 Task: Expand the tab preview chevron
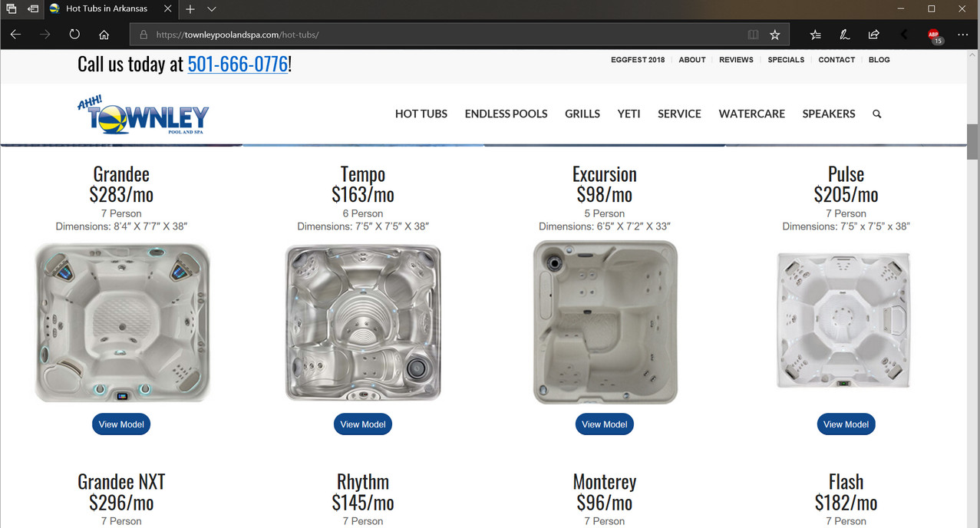[212, 8]
